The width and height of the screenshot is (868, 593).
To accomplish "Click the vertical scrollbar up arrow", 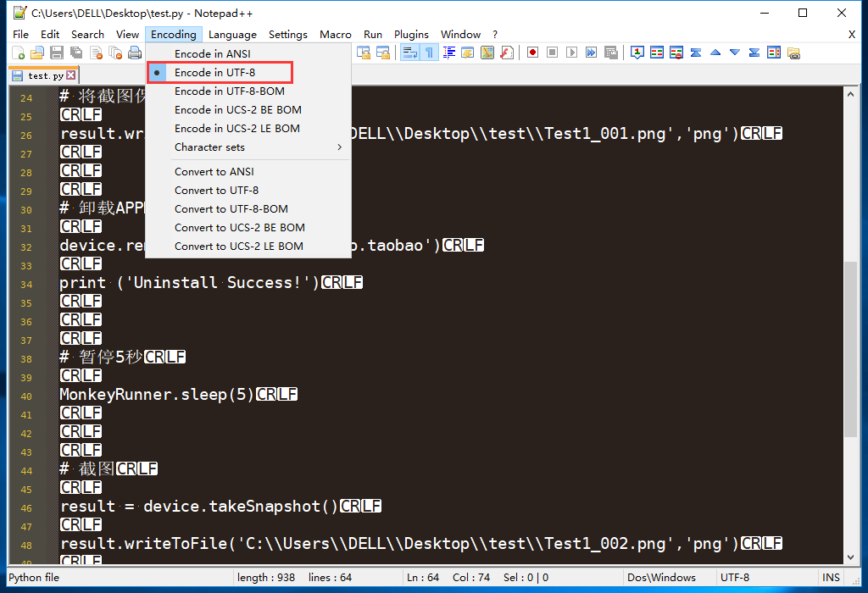I will click(850, 94).
